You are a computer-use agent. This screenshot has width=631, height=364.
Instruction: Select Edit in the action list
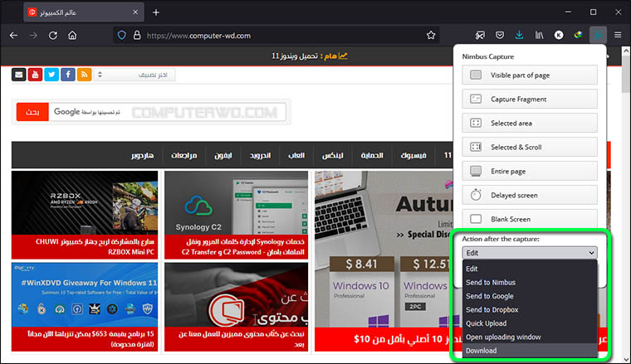tap(530, 269)
